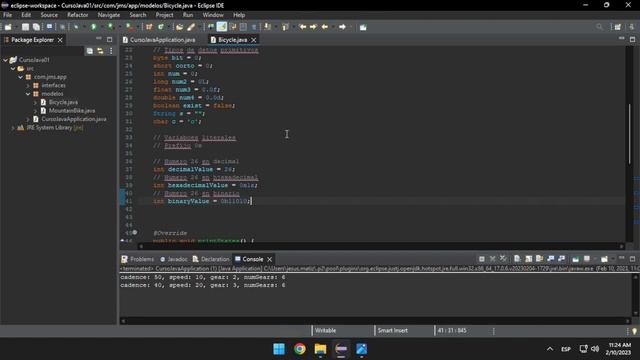
Task: Click the Save All toolbar icon
Action: point(36,27)
